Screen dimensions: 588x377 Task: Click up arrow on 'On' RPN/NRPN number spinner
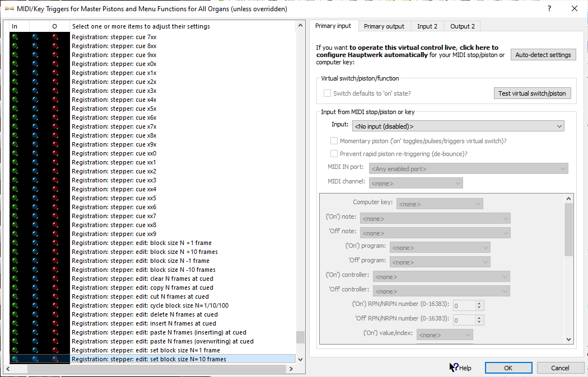click(x=479, y=303)
